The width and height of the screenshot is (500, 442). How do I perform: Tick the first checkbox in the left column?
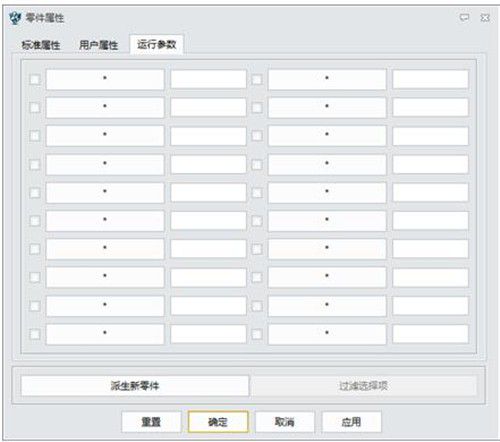35,80
